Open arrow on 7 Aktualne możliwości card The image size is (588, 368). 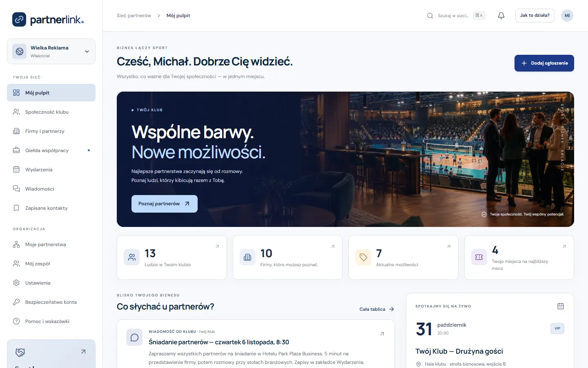pyautogui.click(x=449, y=247)
